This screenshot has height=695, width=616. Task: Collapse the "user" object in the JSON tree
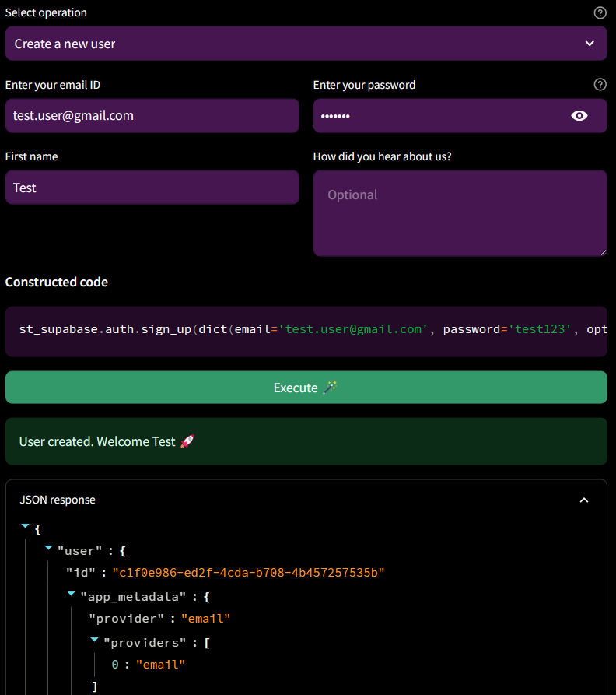pos(48,548)
